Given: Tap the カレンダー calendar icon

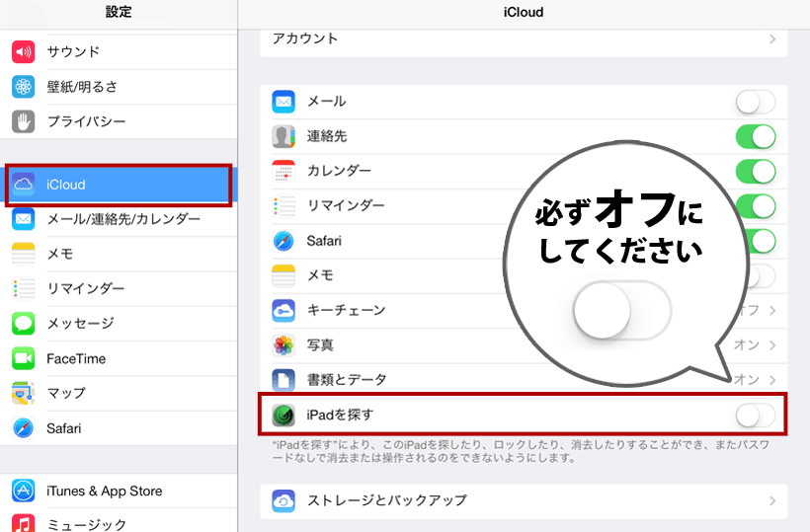Looking at the screenshot, I should (x=283, y=172).
